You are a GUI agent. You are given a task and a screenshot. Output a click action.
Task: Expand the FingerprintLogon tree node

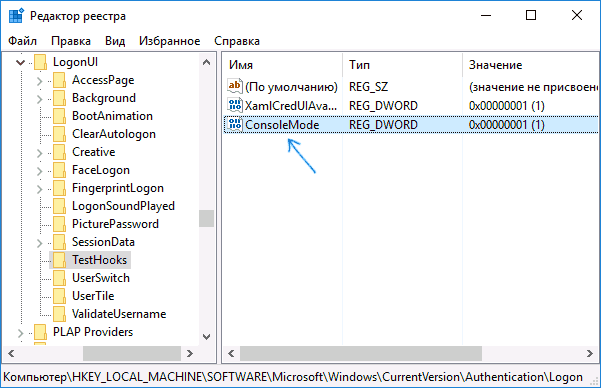point(39,189)
